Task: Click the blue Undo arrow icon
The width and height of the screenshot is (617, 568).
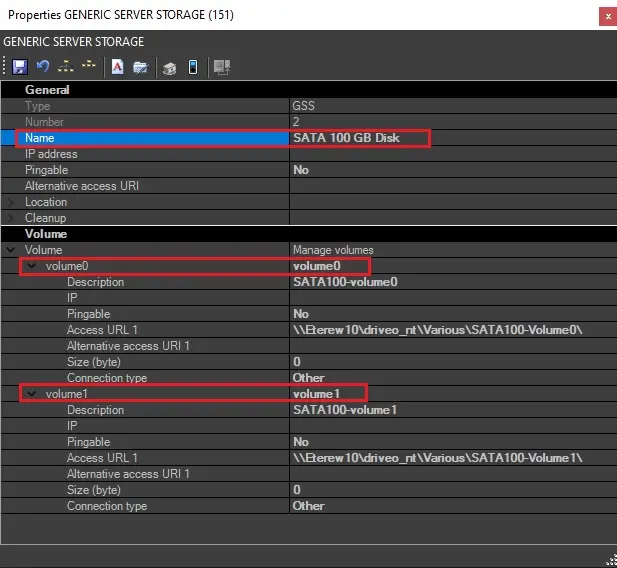Action: (x=42, y=67)
